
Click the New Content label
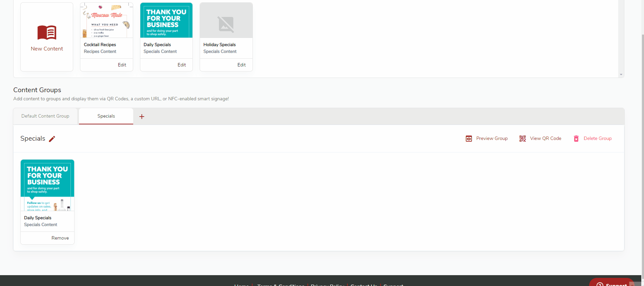point(47,49)
